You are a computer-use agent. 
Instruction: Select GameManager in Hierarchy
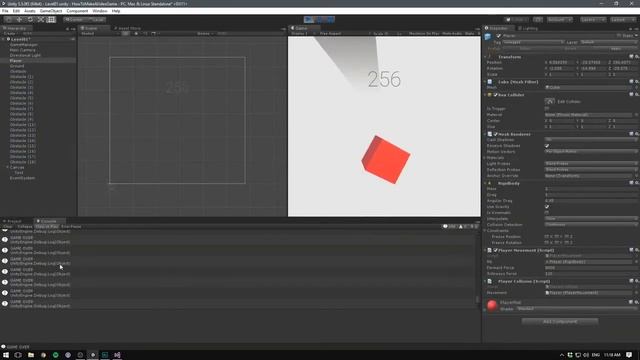[x=24, y=44]
